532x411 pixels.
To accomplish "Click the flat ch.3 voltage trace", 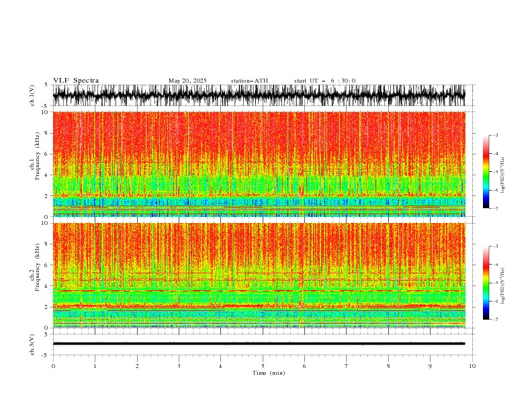I will pyautogui.click(x=259, y=344).
